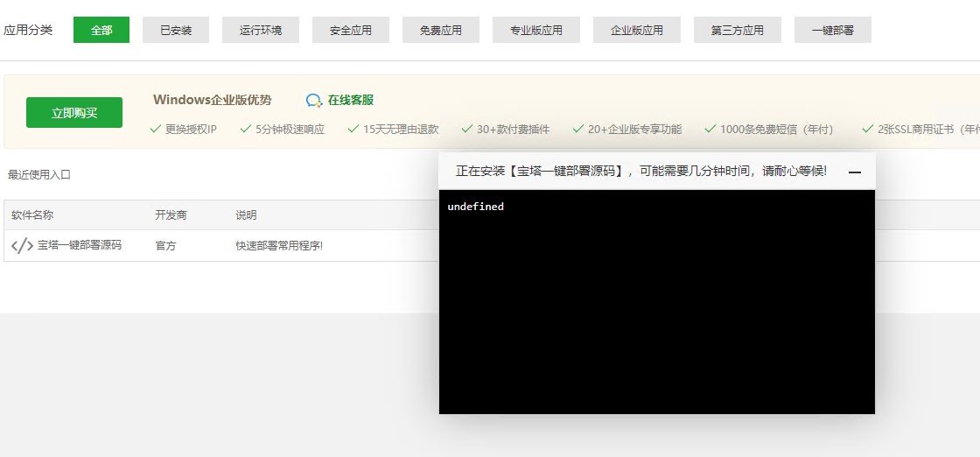Open the 运行环境 category
Screen dimensions: 980x457
(x=261, y=30)
